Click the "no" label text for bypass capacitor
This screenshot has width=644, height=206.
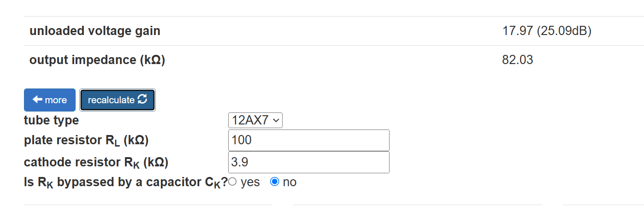290,182
